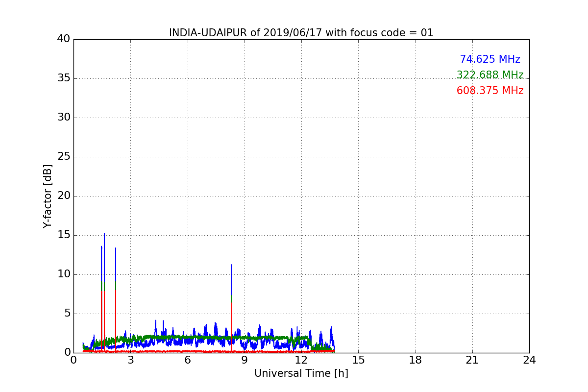Click the y-axis tick label 30
Viewport: 588px width, 392px height.
[63, 118]
